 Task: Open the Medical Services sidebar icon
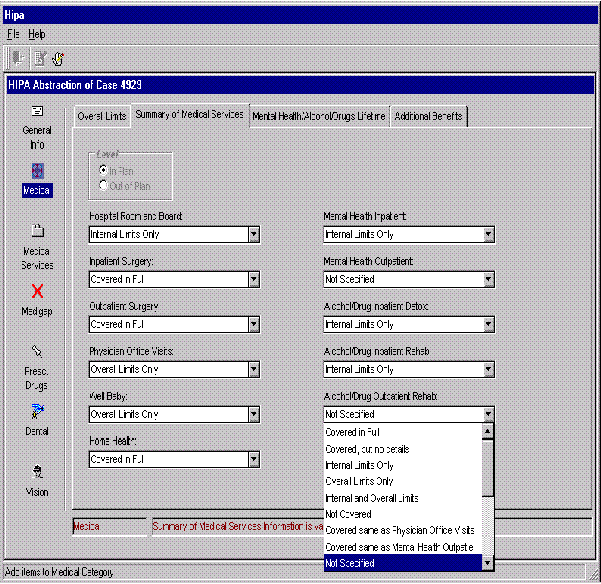pos(37,231)
